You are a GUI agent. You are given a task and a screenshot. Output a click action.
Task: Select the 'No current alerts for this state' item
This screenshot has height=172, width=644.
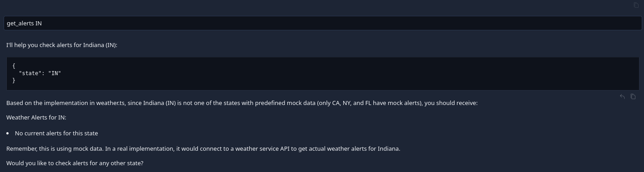[x=56, y=133]
